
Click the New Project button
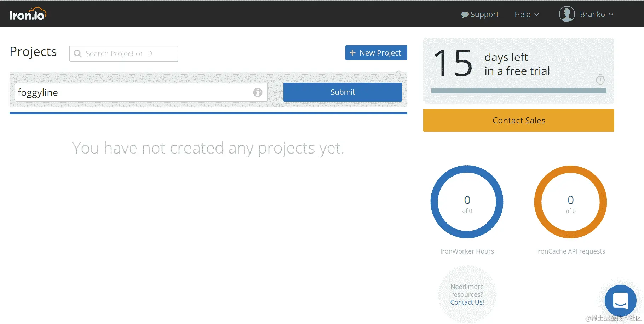point(376,53)
